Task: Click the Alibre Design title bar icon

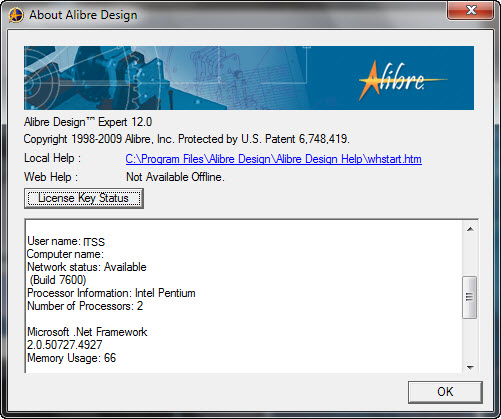Action: [16, 15]
